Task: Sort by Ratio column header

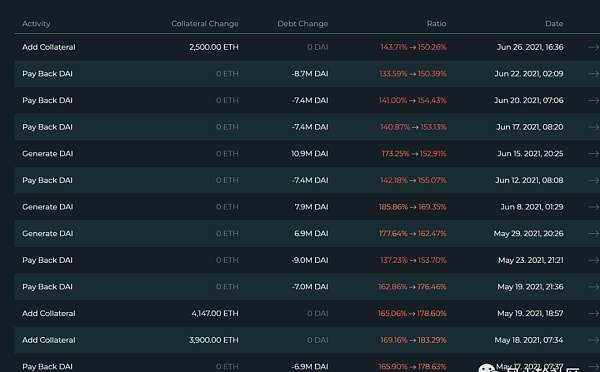Action: pos(437,24)
